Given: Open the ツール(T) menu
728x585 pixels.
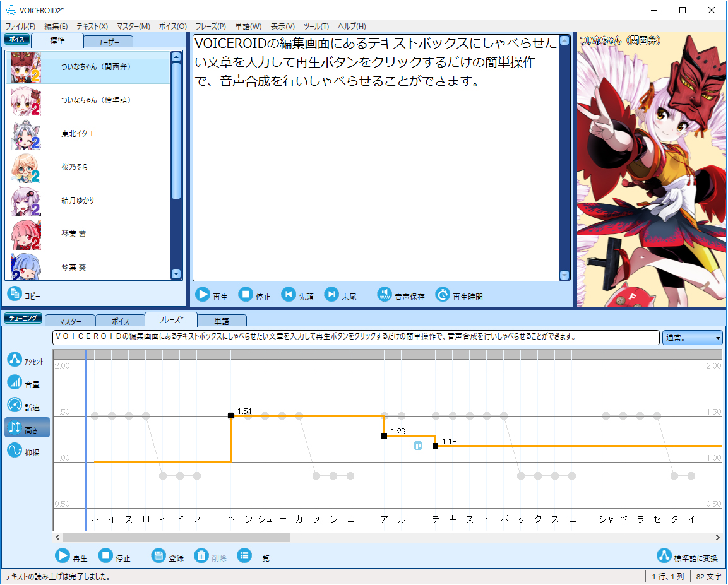Looking at the screenshot, I should (x=316, y=27).
